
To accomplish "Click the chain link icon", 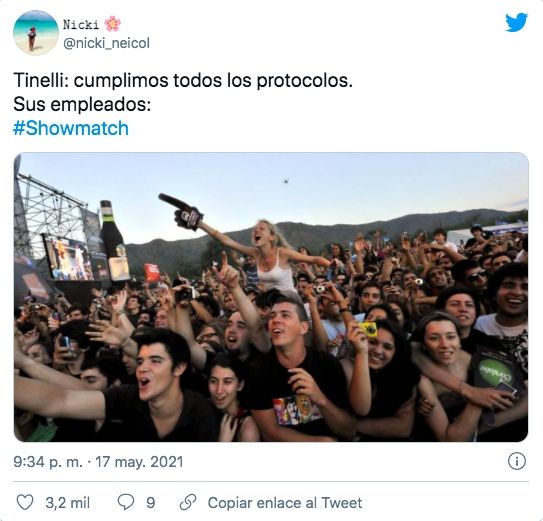I will [x=188, y=502].
